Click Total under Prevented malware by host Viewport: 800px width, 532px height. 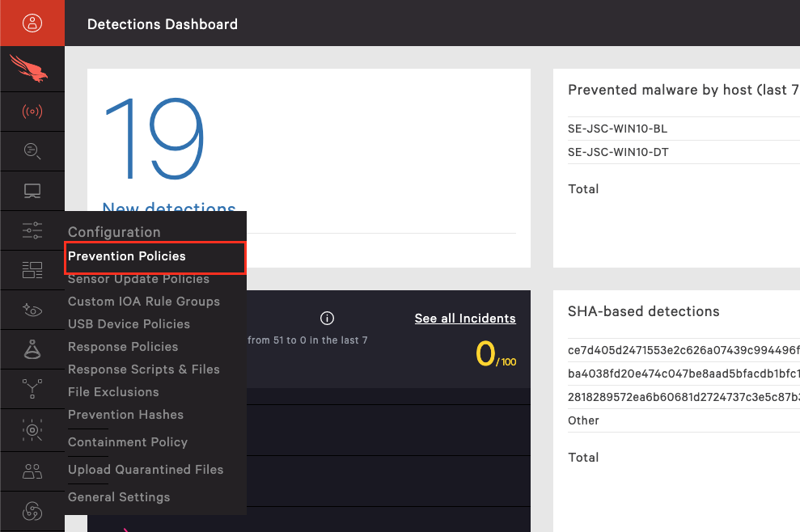click(x=584, y=188)
